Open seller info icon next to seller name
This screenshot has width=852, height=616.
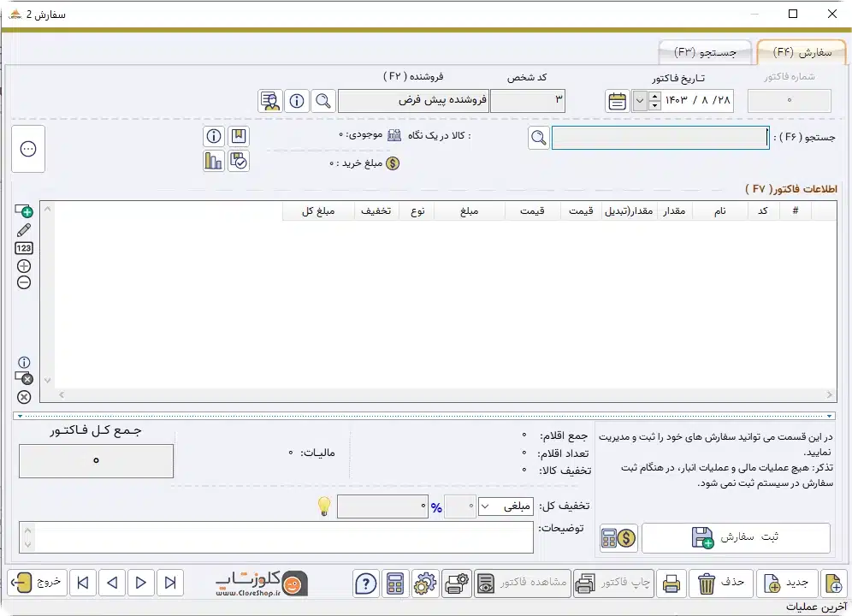297,101
